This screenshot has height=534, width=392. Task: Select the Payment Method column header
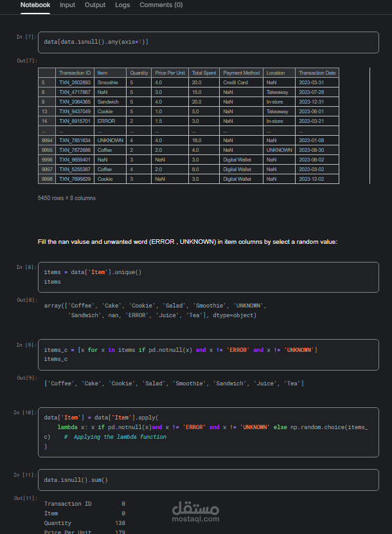[242, 73]
